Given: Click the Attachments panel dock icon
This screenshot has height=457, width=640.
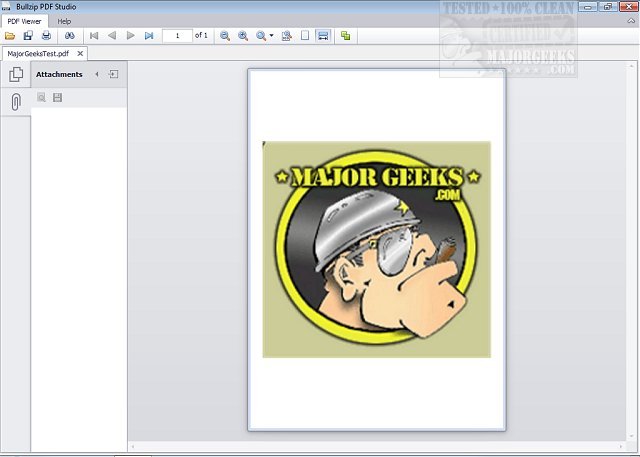Looking at the screenshot, I should 113,74.
